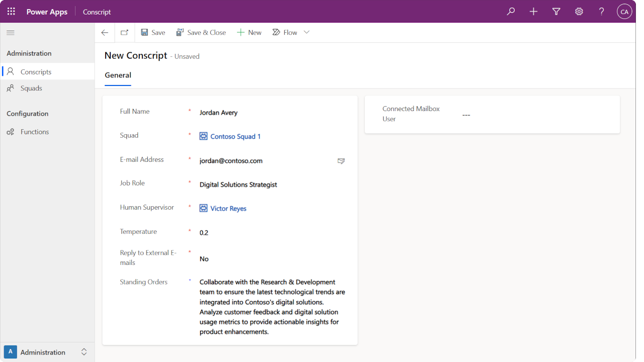Click the plus quick create icon
This screenshot has height=362, width=644.
(x=533, y=12)
